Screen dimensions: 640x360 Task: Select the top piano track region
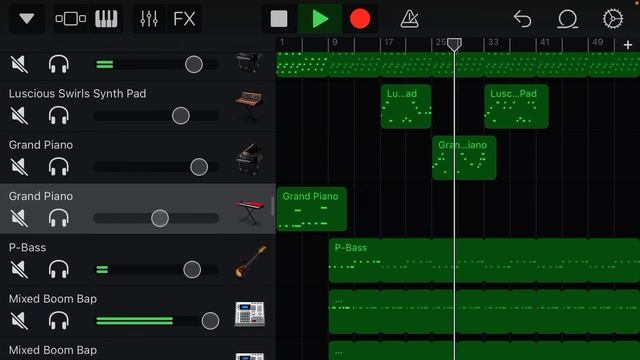pos(458,64)
